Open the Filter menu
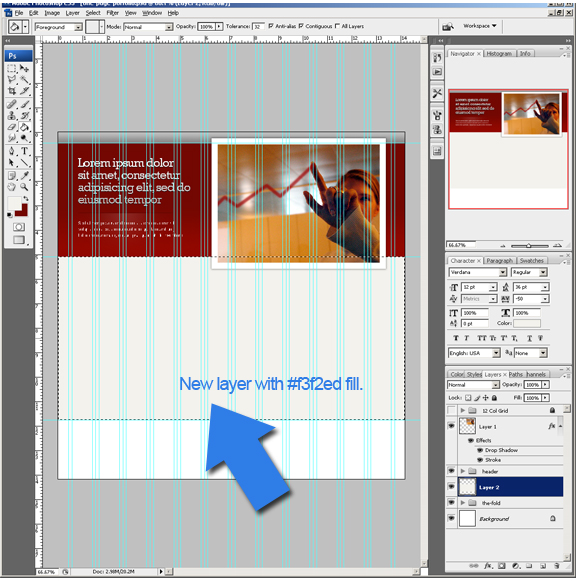576x581 pixels. pyautogui.click(x=112, y=13)
